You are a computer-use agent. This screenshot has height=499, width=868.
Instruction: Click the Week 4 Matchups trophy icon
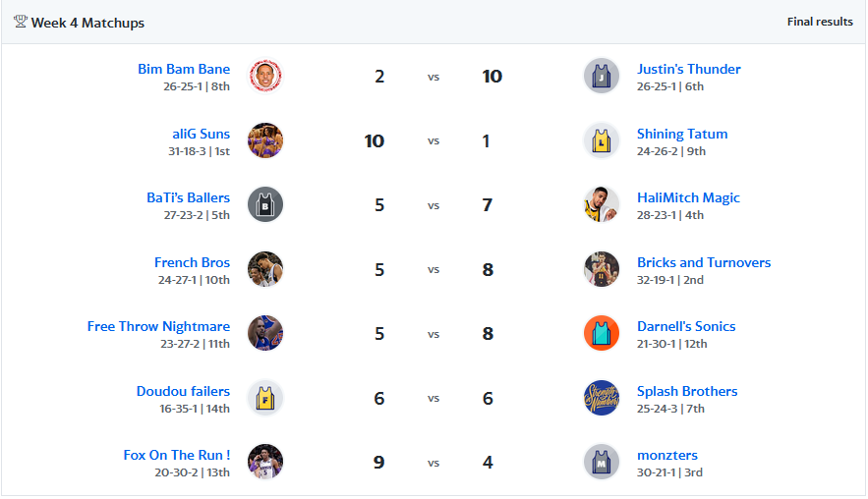point(21,23)
